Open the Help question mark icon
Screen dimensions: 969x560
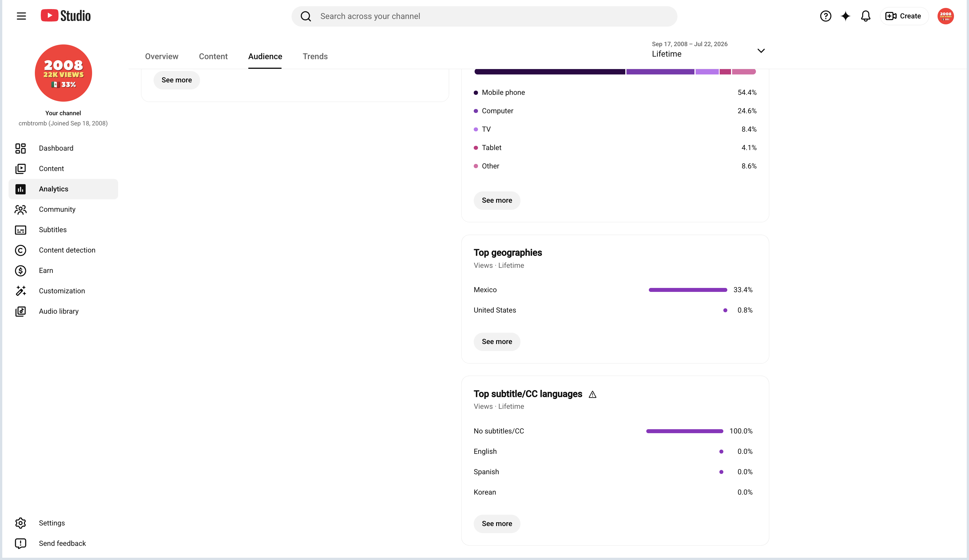pyautogui.click(x=826, y=16)
